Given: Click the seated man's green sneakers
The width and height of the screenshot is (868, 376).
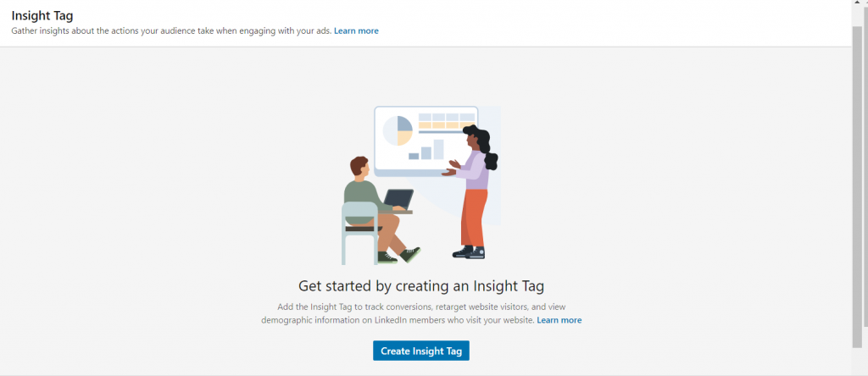Looking at the screenshot, I should [410, 253].
